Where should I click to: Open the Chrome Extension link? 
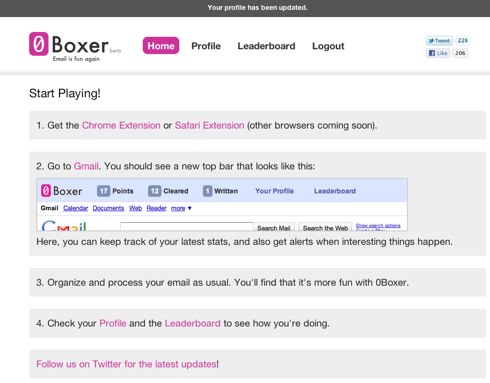click(x=121, y=125)
